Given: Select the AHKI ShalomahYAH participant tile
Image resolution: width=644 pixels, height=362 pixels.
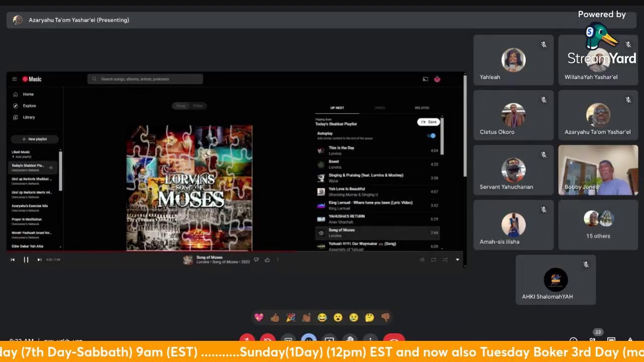Looking at the screenshot, I should pos(556,280).
